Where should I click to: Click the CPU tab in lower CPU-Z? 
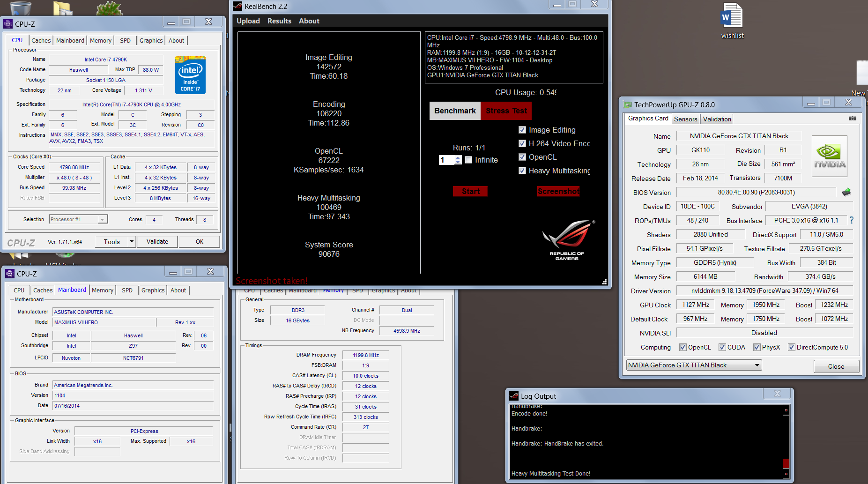click(19, 290)
